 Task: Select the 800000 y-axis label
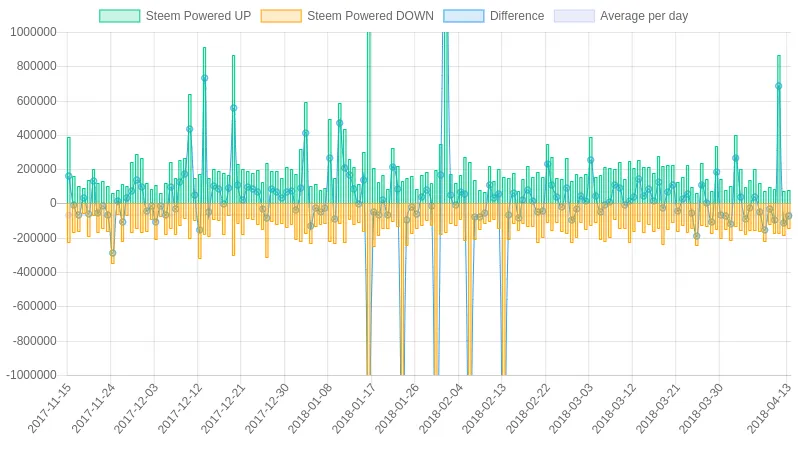[36, 66]
